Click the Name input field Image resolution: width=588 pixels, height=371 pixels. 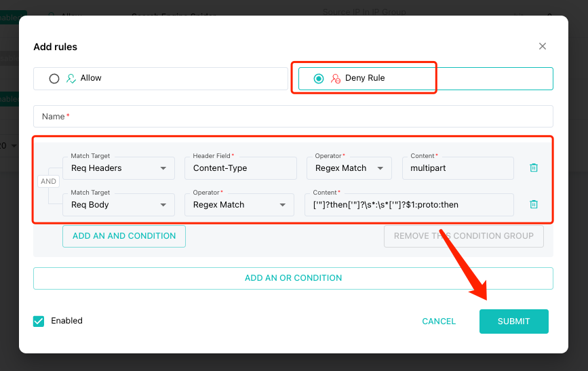point(293,116)
